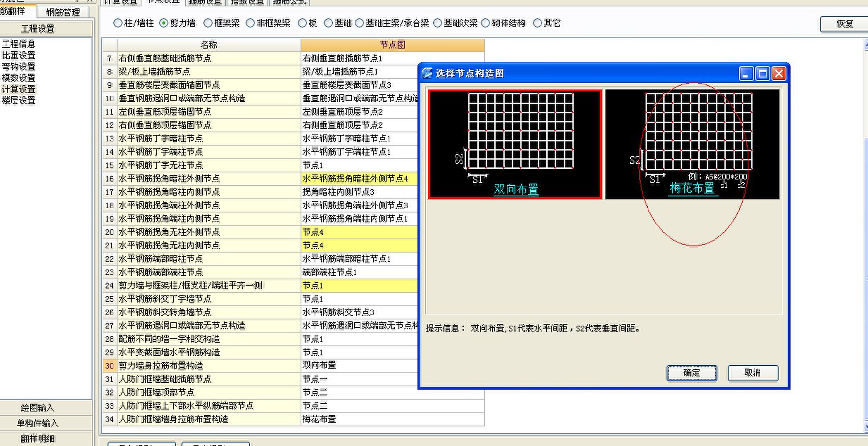Select the 基础 radio button
Screen dimensions: 868x446
tap(328, 23)
